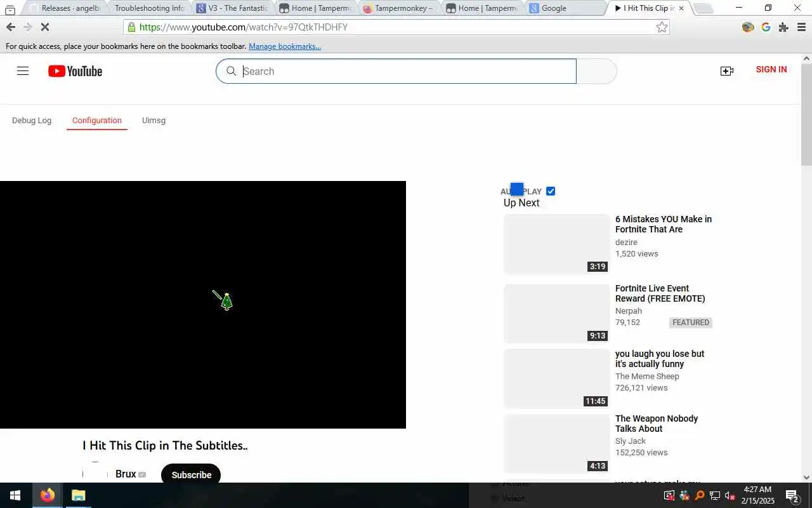Close the 'I Hit This Clip' tab

click(681, 8)
